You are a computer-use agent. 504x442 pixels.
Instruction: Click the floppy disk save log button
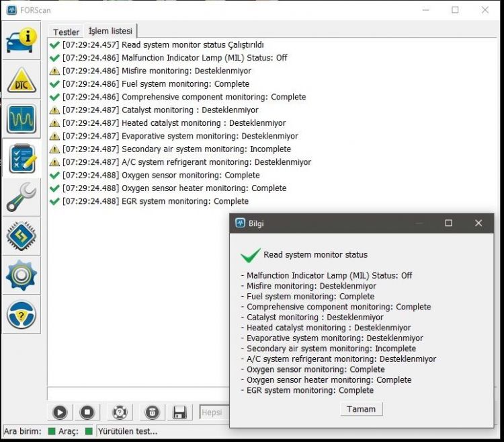(x=179, y=412)
